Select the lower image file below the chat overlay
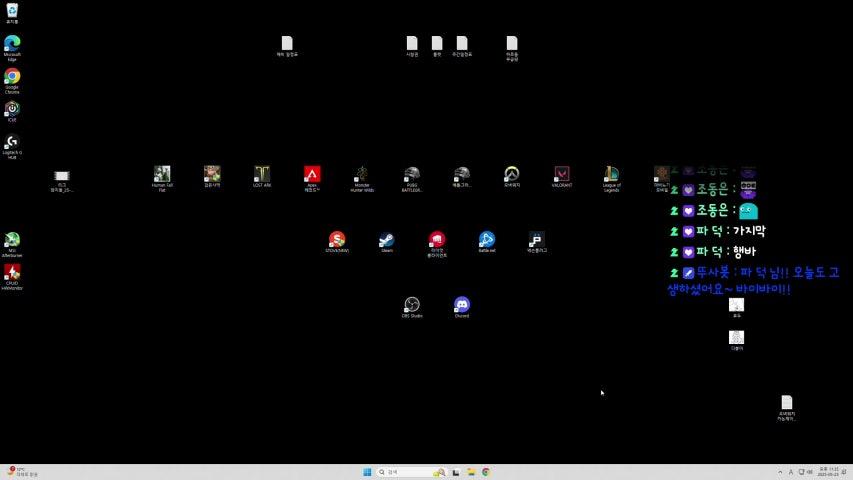 coord(737,340)
